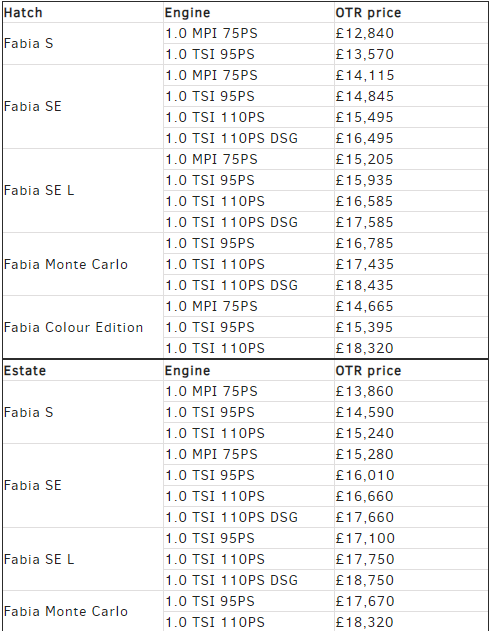Viewport: 489px width, 631px height.
Task: Click the £16,010 price cell
Action: [411, 475]
